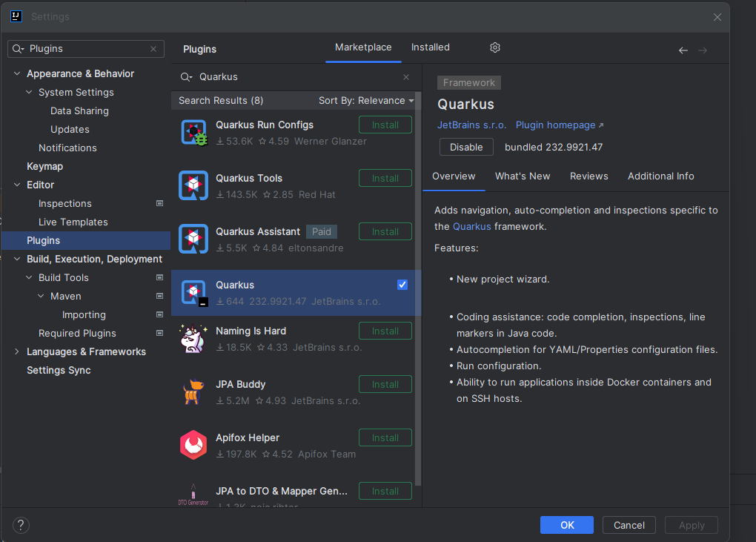Install JPA to DTO & Mapper Generator
756x542 pixels.
(x=385, y=492)
